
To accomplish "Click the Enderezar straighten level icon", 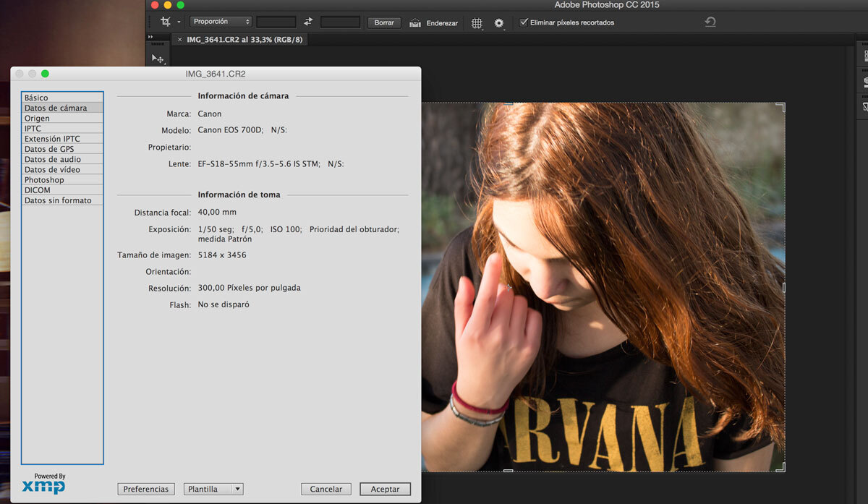I will [x=415, y=23].
